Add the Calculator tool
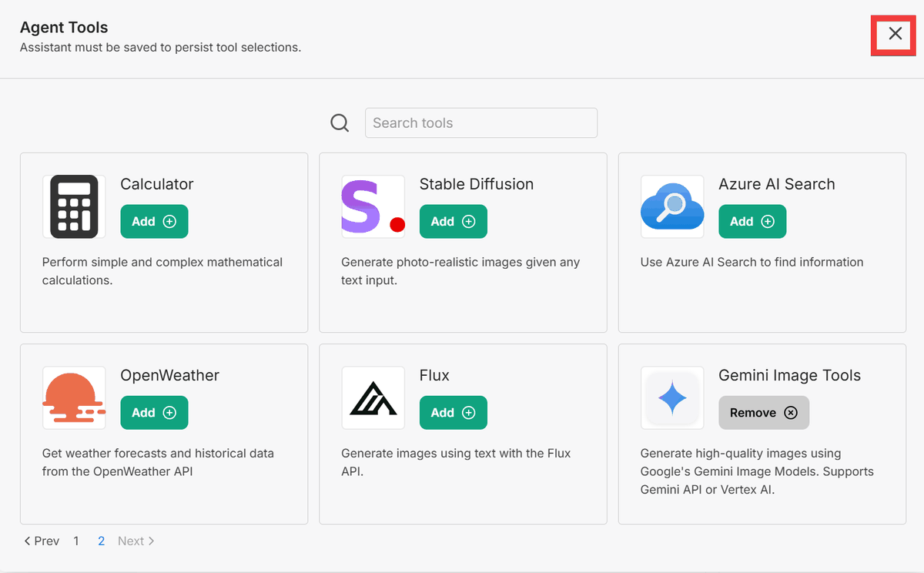The height and width of the screenshot is (573, 924). 154,222
